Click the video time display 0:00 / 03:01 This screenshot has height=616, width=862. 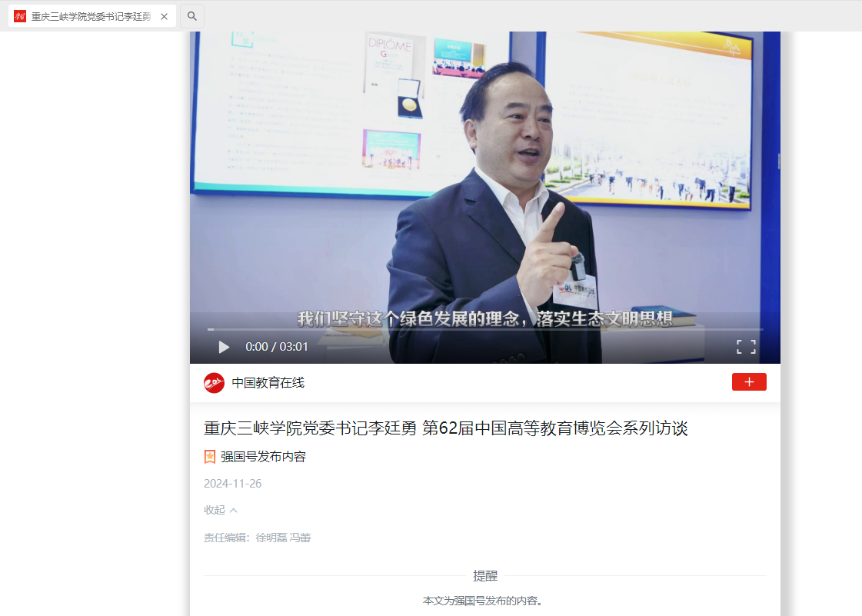[x=277, y=347]
